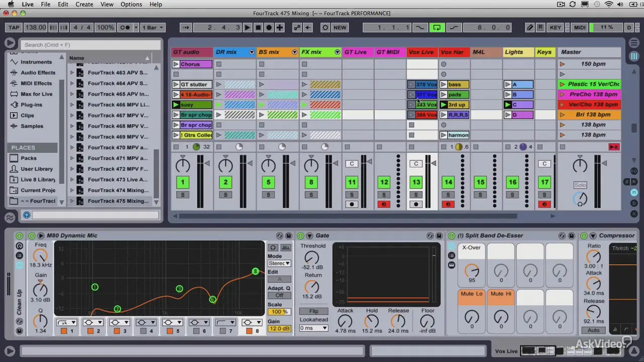Toggle EQ spectrum analyzer display
The height and width of the screenshot is (362, 644).
pos(286,247)
